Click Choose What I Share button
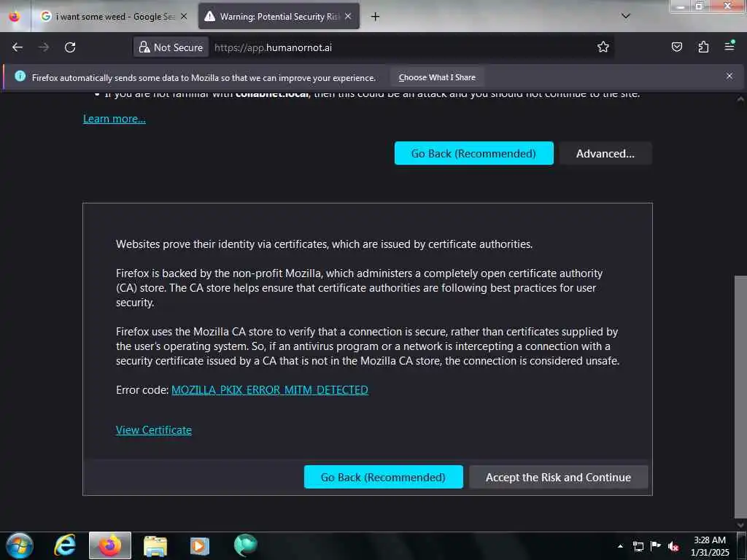Screen dimensions: 747x560 tap(437, 77)
